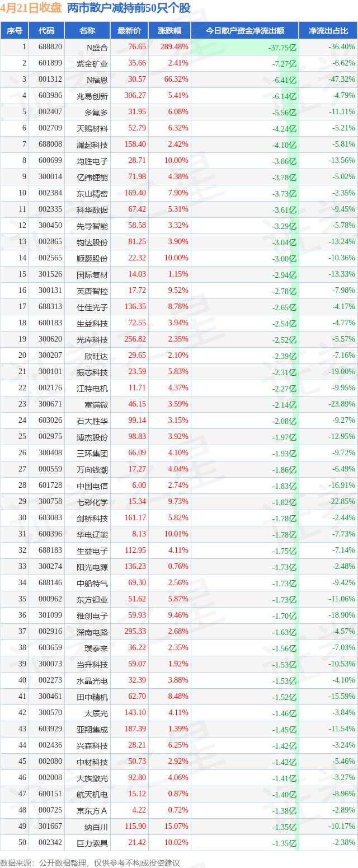
Task: Click stock name 先导智能
Action: (92, 226)
